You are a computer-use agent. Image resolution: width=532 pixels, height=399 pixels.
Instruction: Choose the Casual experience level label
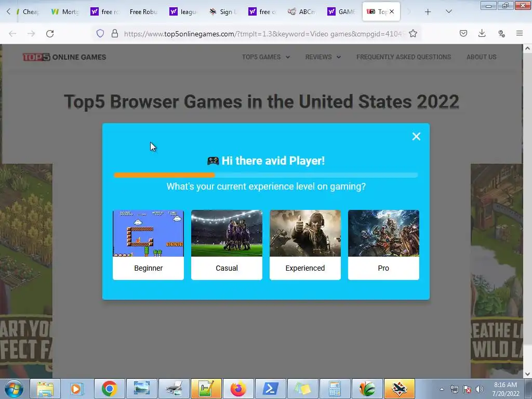coord(227,268)
